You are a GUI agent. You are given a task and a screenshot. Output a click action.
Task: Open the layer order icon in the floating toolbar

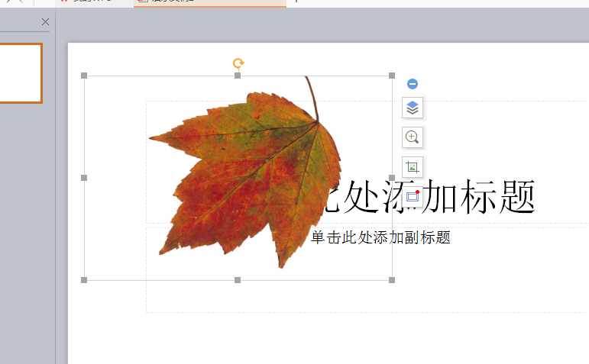point(413,108)
